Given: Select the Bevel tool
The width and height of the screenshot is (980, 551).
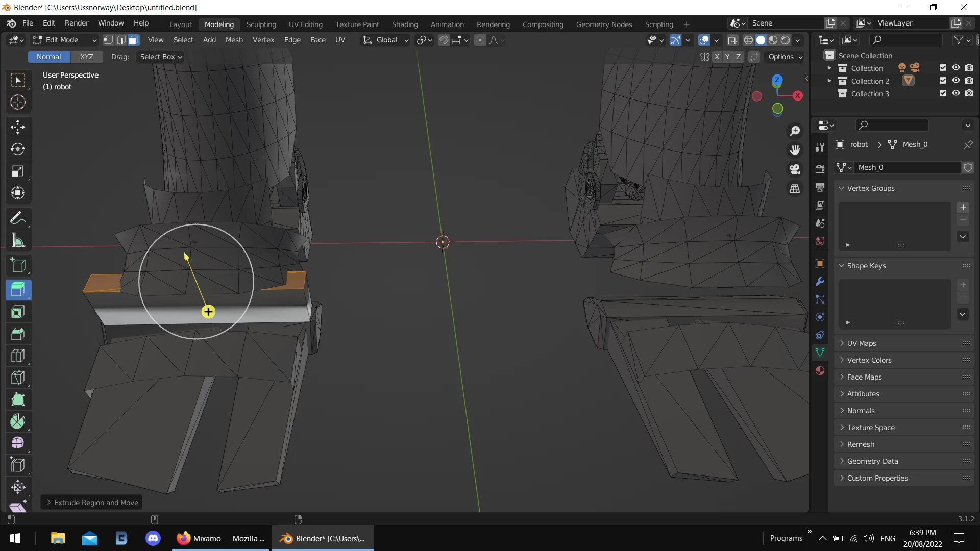Looking at the screenshot, I should tap(18, 334).
